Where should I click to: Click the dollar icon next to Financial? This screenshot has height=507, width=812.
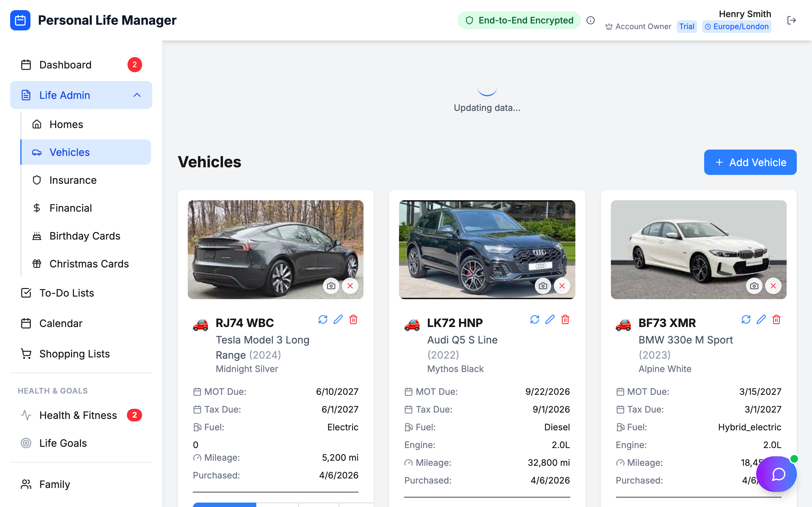click(x=37, y=208)
